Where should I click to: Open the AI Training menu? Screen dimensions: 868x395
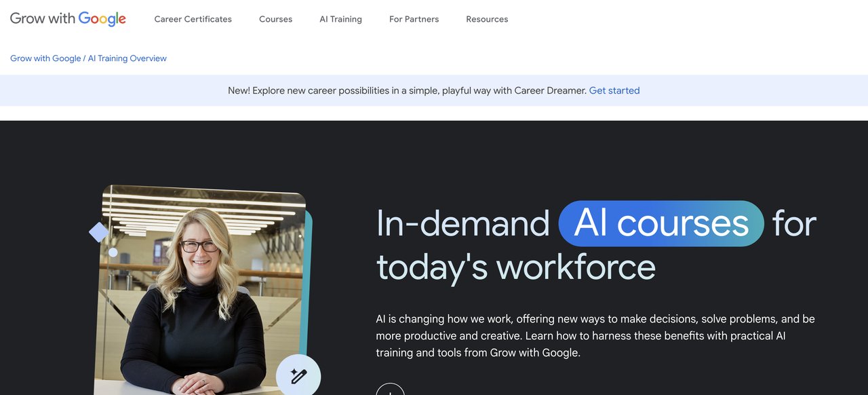tap(340, 19)
